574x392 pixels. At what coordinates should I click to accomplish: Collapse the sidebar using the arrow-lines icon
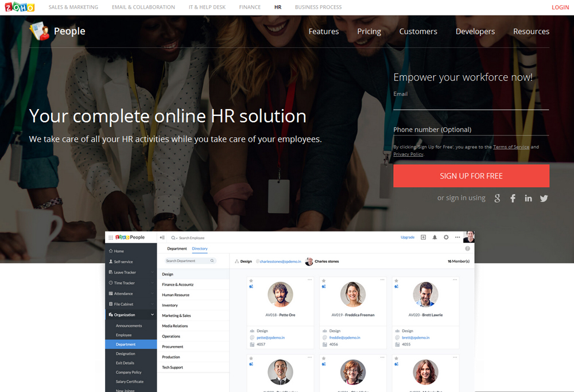[x=162, y=238]
